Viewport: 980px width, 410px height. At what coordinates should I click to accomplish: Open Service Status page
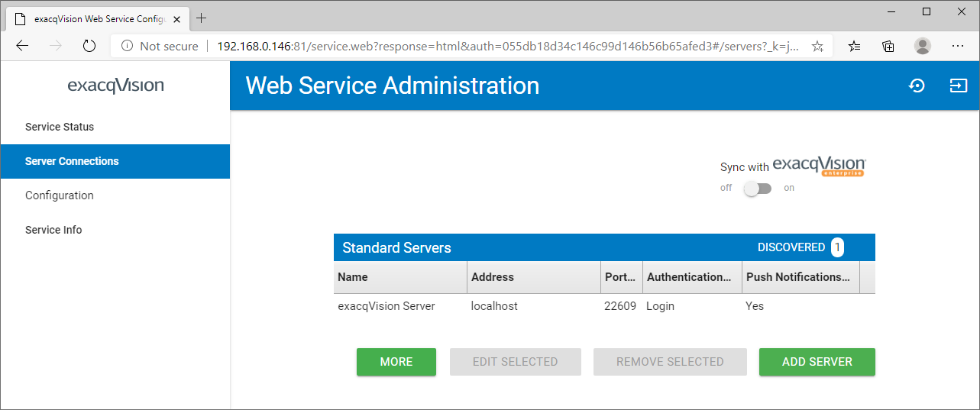(x=115, y=127)
